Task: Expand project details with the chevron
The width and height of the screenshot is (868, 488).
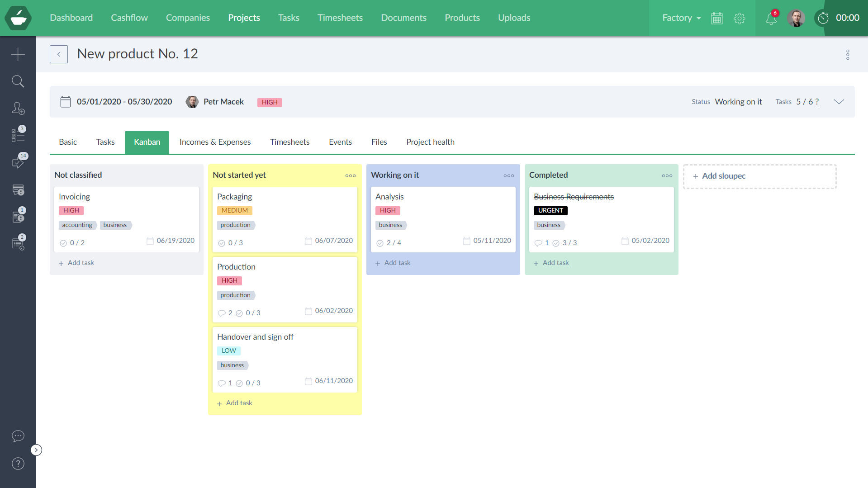Action: point(839,102)
